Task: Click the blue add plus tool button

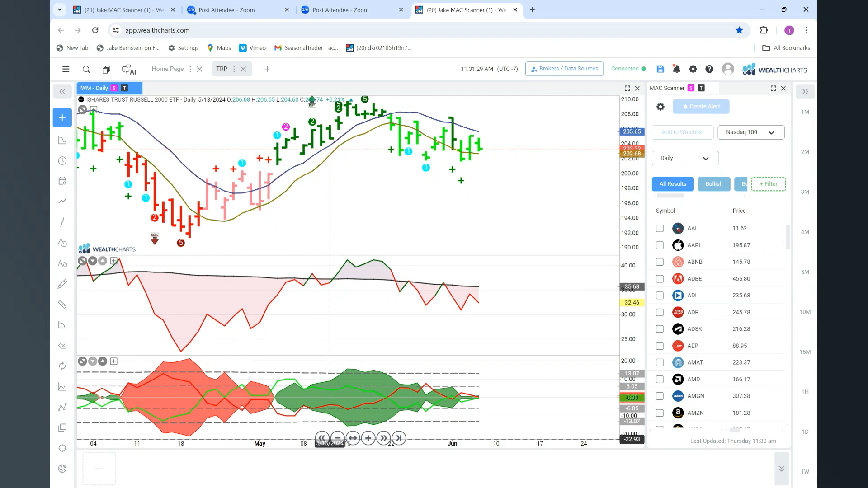Action: click(x=62, y=117)
